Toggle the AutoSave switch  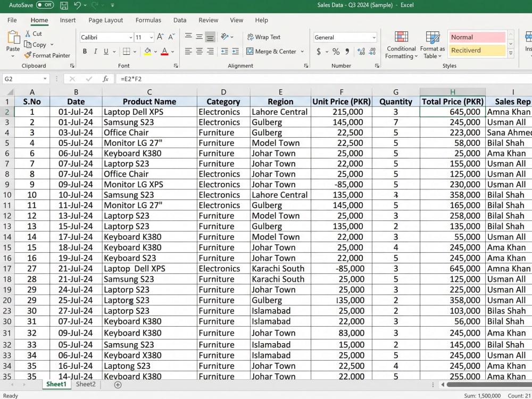tap(45, 5)
